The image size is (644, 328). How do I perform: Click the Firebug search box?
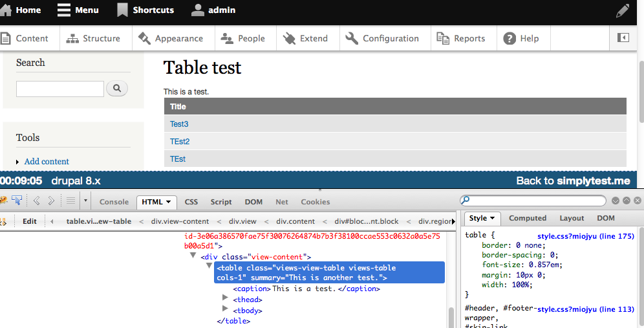point(533,201)
